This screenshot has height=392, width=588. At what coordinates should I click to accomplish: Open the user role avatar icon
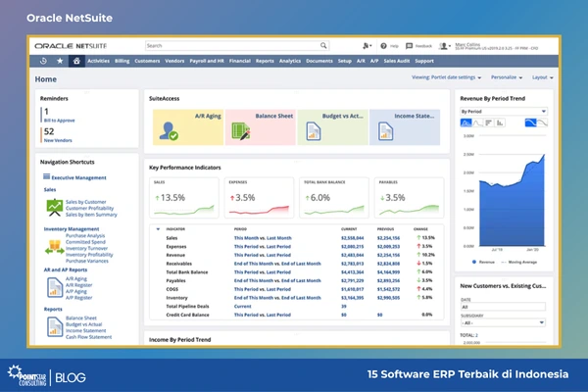(x=445, y=46)
